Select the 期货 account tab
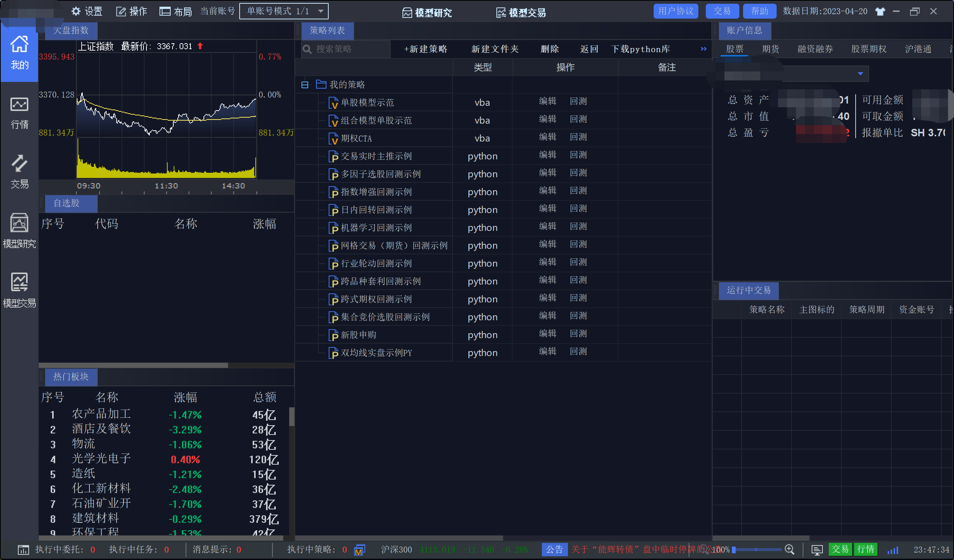Image resolution: width=954 pixels, height=560 pixels. pyautogui.click(x=770, y=49)
